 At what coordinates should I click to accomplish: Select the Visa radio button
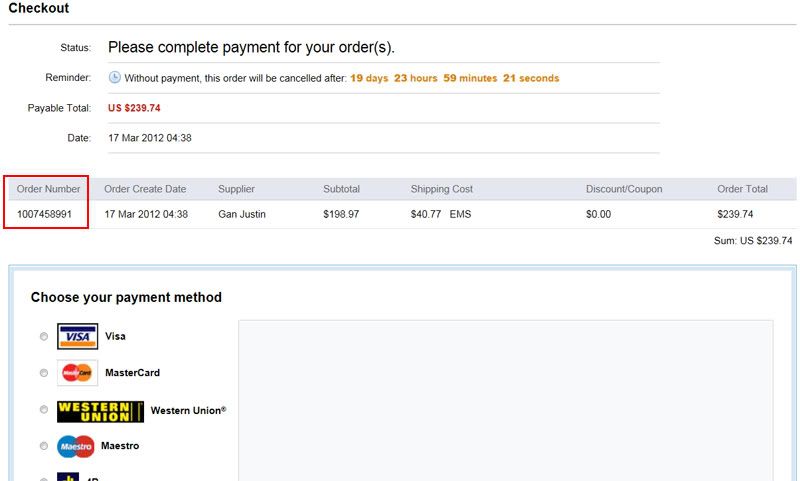click(43, 337)
